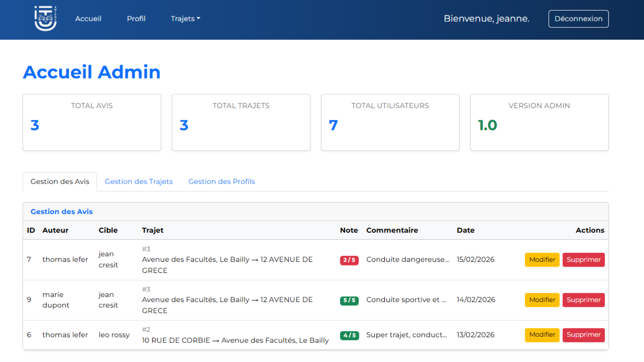Modifier the review with ID 6
This screenshot has height=362, width=644.
click(x=542, y=335)
